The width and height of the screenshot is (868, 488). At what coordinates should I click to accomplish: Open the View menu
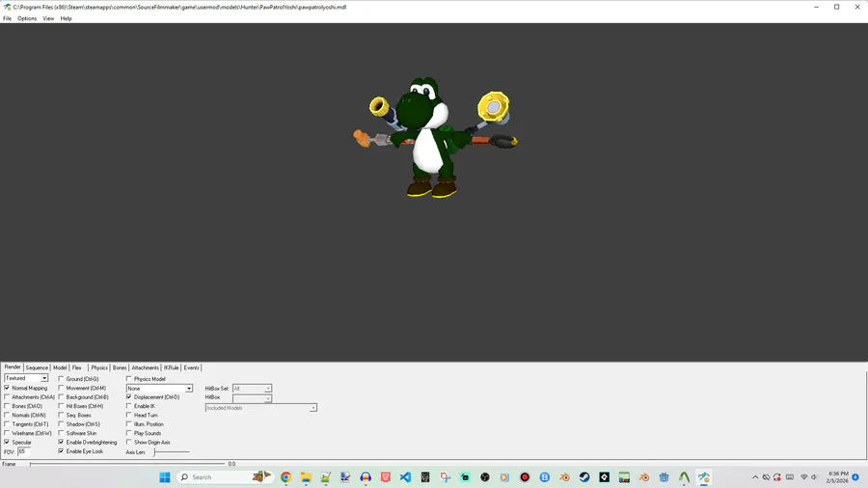48,18
